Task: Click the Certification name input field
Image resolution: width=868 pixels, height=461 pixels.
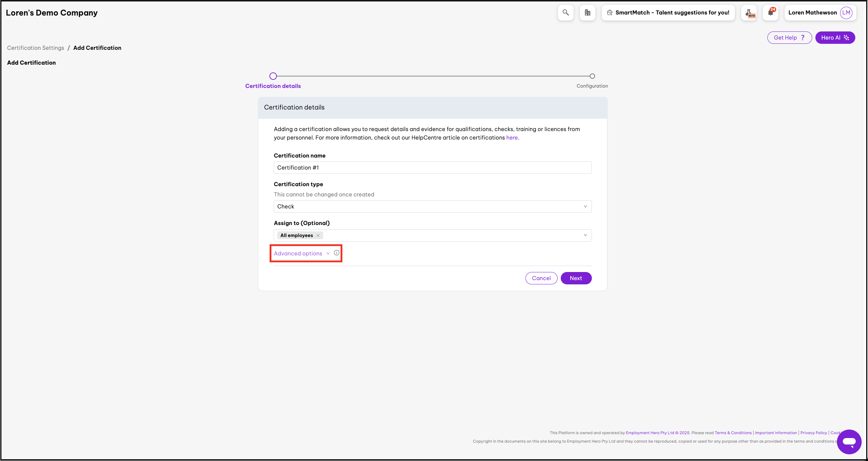Action: coord(432,168)
